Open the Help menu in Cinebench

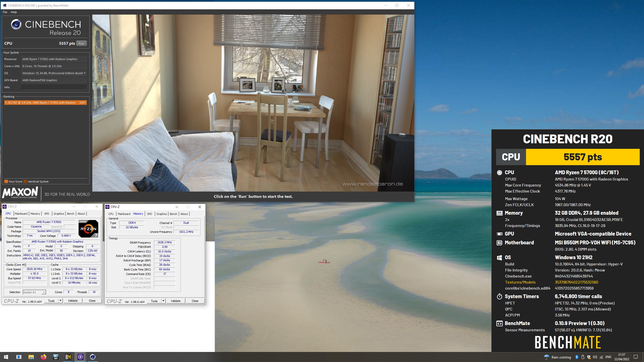[14, 12]
